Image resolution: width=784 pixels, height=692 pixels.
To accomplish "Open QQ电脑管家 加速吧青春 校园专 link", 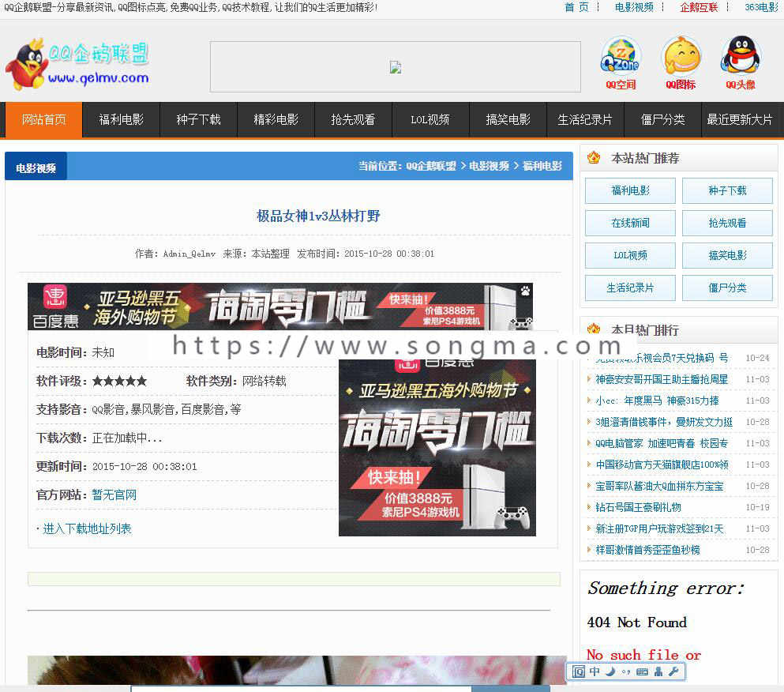I will point(662,443).
